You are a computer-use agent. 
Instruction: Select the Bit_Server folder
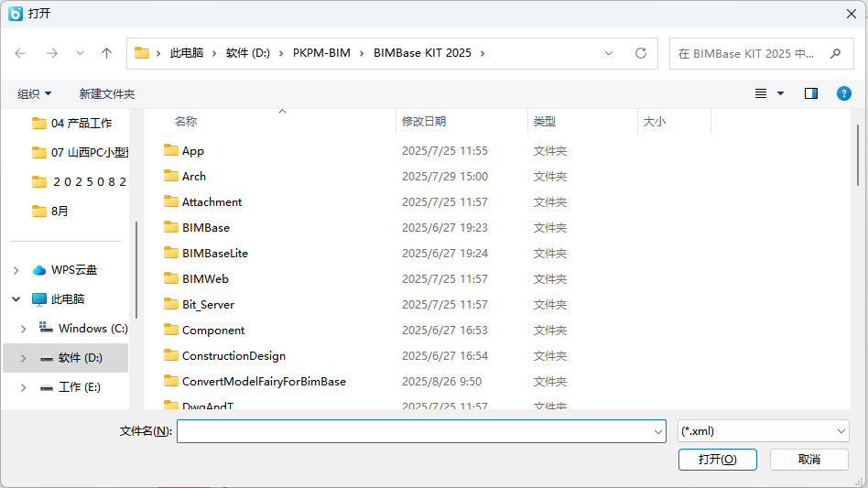[x=208, y=305]
